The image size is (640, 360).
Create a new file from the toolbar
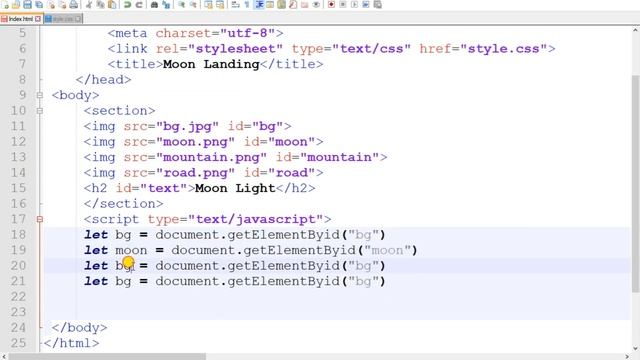(x=5, y=5)
